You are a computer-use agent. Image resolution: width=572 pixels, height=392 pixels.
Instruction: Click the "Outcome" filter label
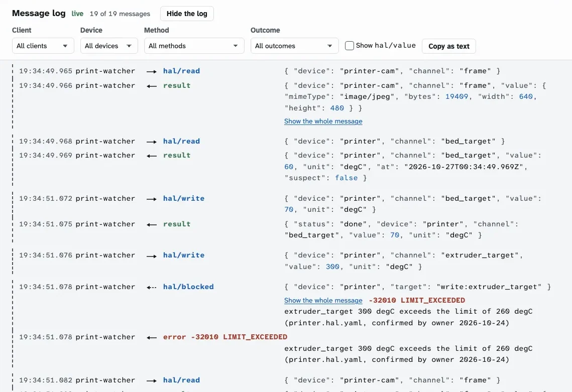pos(265,30)
